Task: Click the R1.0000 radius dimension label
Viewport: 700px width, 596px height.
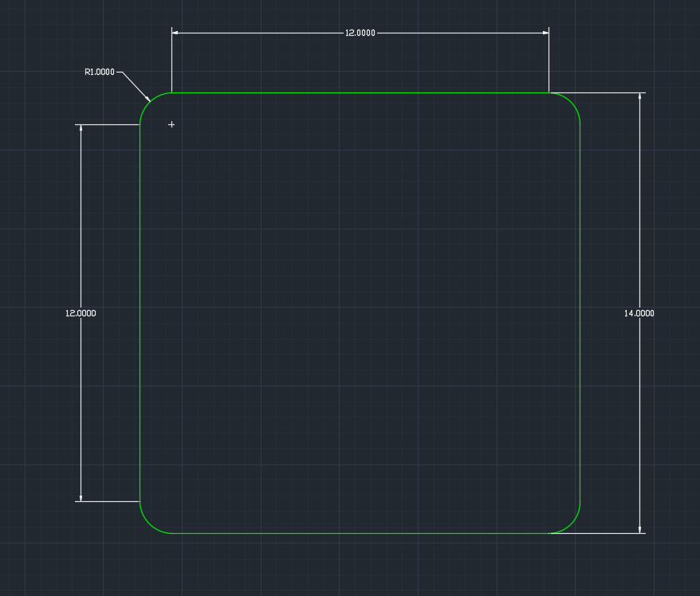Action: pos(100,72)
